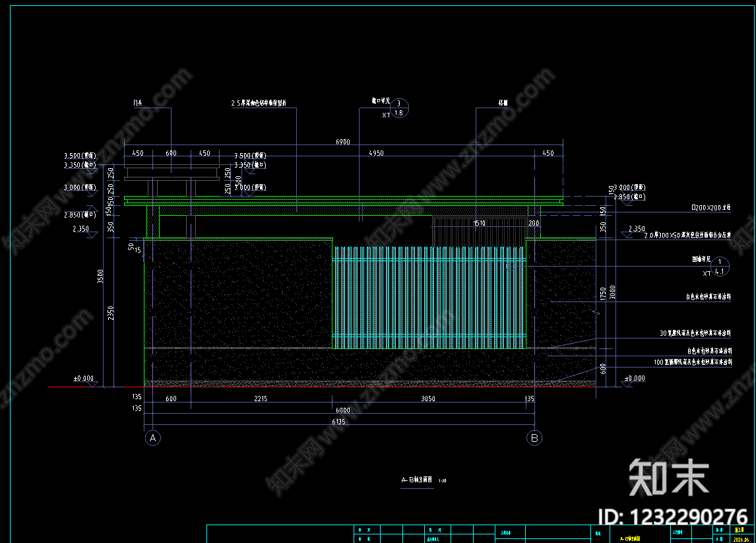Click the 1510 dimension above the fence
The image size is (756, 543).
click(479, 223)
